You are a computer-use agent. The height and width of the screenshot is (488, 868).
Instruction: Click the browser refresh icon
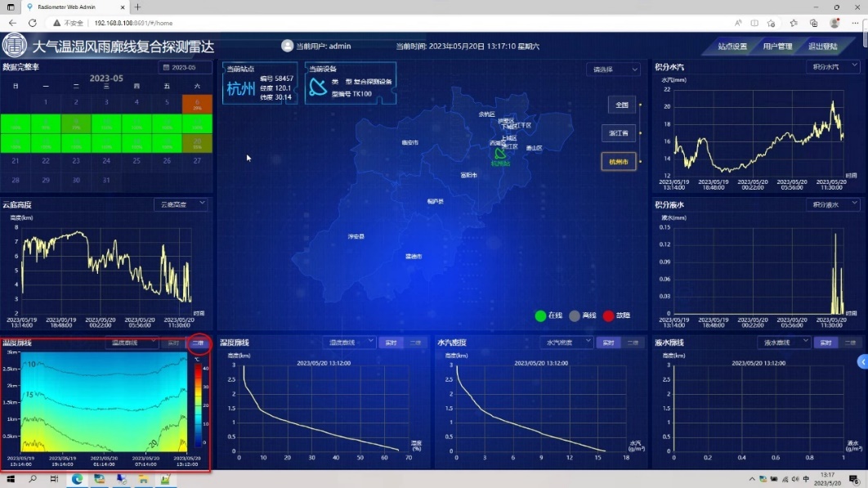click(x=32, y=23)
